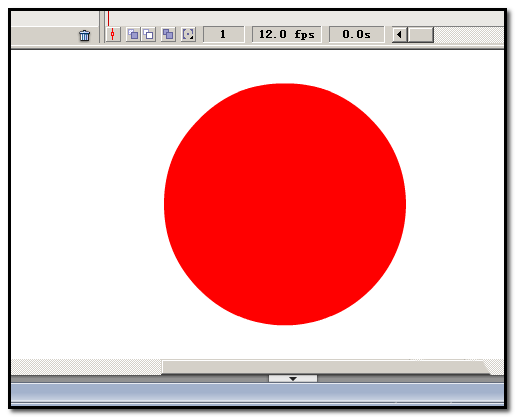Click the 12.0 fps frame rate box
The image size is (515, 417).
click(x=287, y=34)
